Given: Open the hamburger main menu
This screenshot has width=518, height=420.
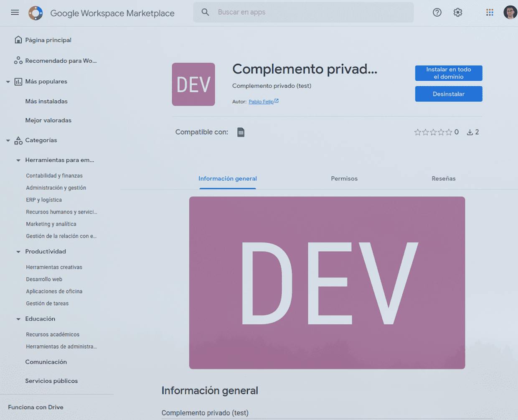Looking at the screenshot, I should 15,13.
